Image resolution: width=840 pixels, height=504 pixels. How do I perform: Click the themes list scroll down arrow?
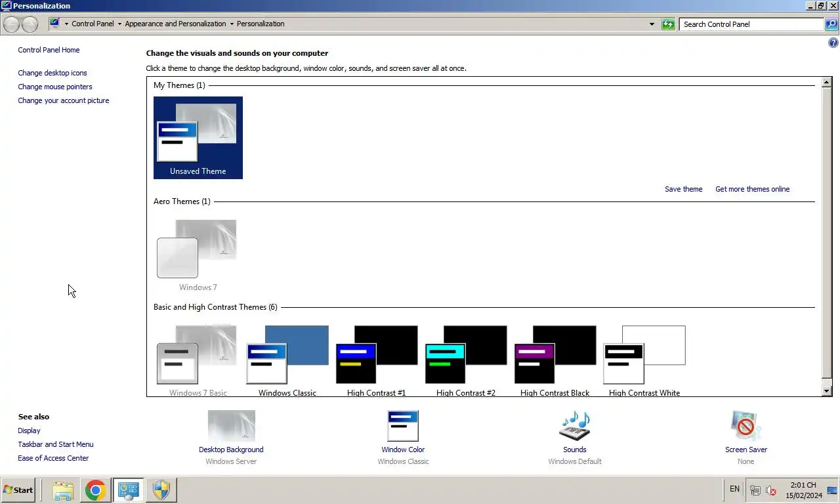tap(827, 391)
